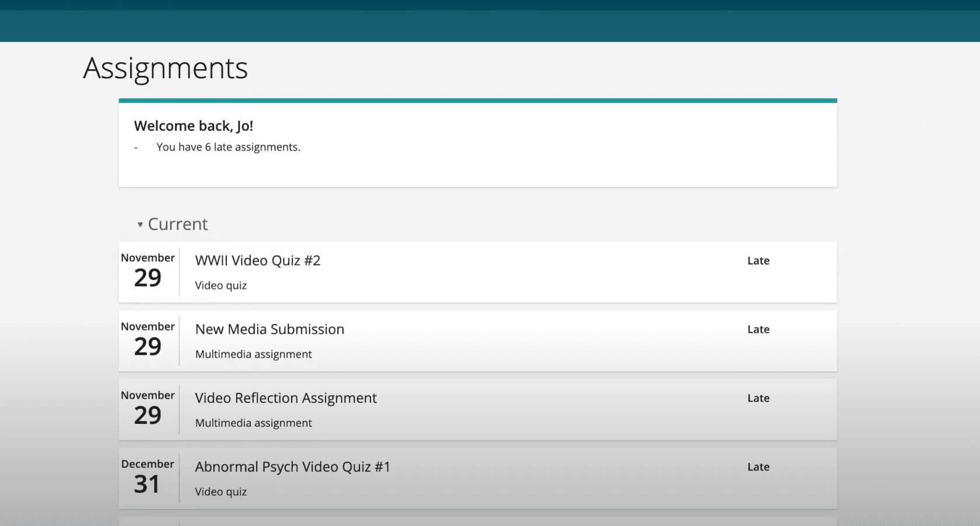Click 'Video quiz' label under Abnormal Psych
The height and width of the screenshot is (526, 980).
pos(220,492)
